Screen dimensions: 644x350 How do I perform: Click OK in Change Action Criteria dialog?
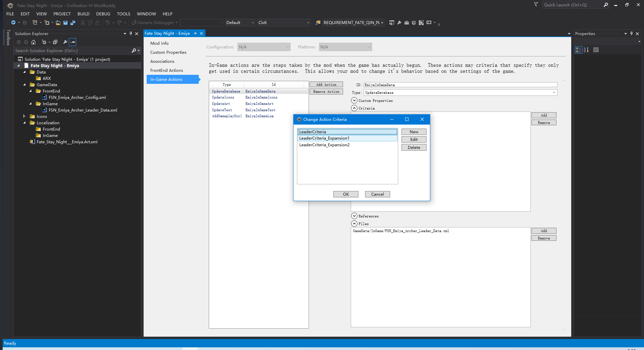346,194
